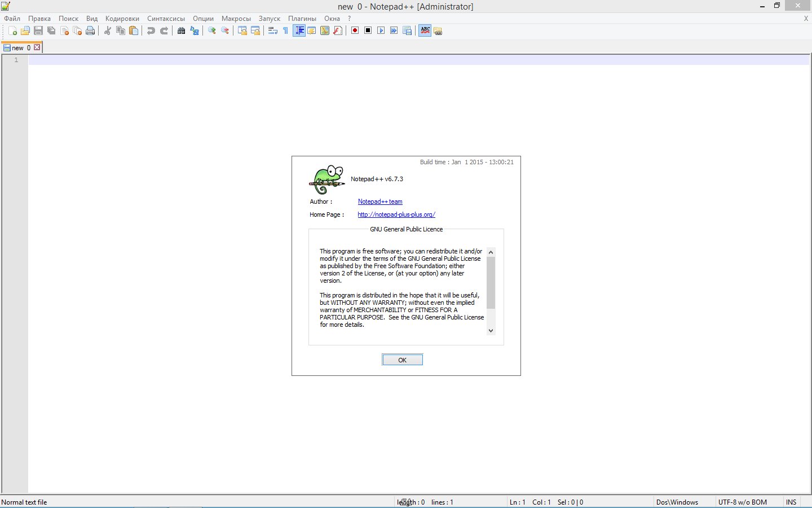Screen dimensions: 812x508
Task: Toggle the Function List icon
Action: [338, 30]
